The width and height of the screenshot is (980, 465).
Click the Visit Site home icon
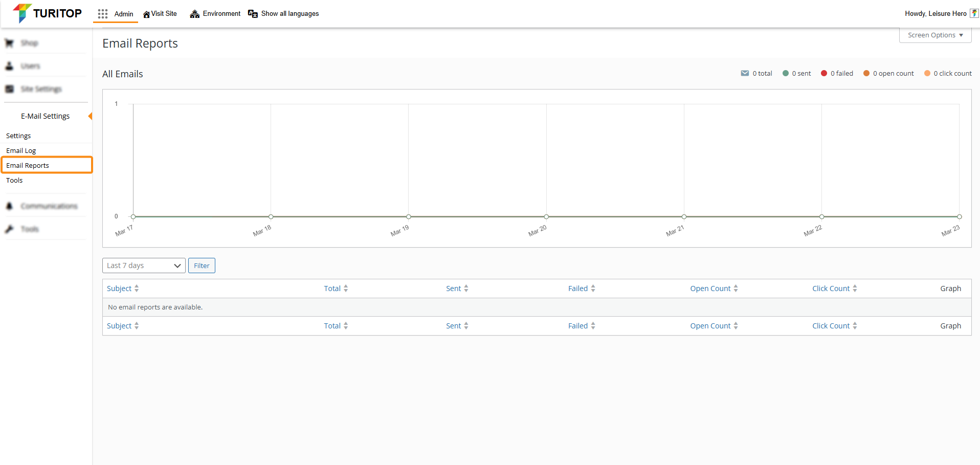pyautogui.click(x=146, y=14)
